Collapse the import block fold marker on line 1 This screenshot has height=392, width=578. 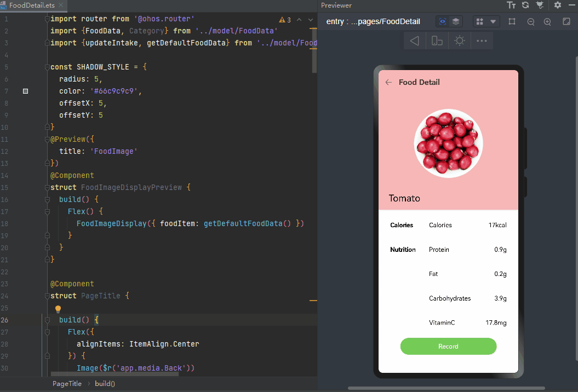pyautogui.click(x=47, y=19)
